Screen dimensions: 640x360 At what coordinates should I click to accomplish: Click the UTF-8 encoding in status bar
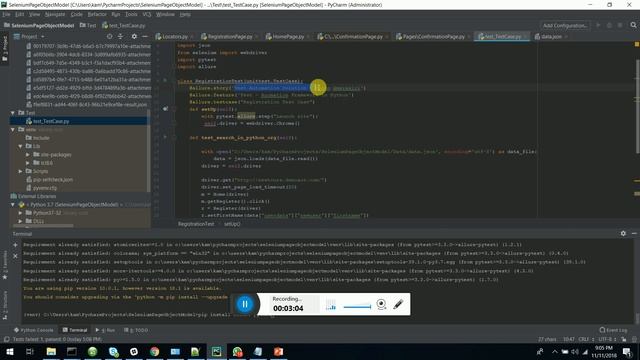607,339
